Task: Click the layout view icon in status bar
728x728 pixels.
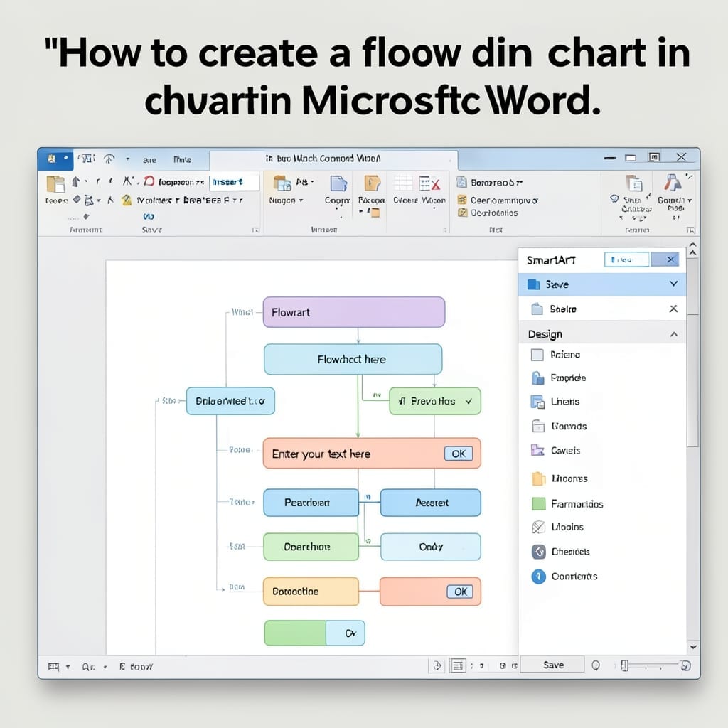Action: coord(458,665)
